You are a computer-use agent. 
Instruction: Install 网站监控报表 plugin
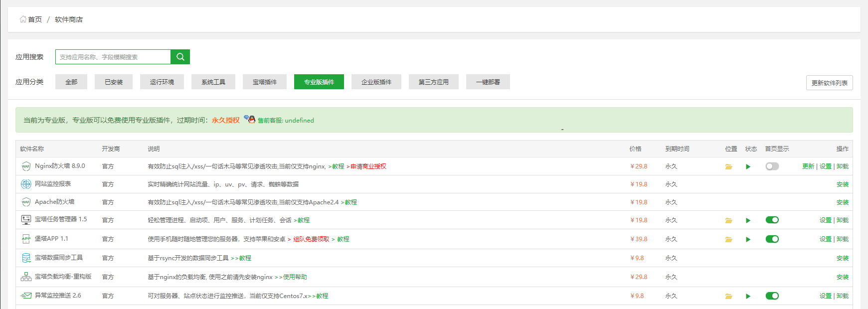(843, 184)
